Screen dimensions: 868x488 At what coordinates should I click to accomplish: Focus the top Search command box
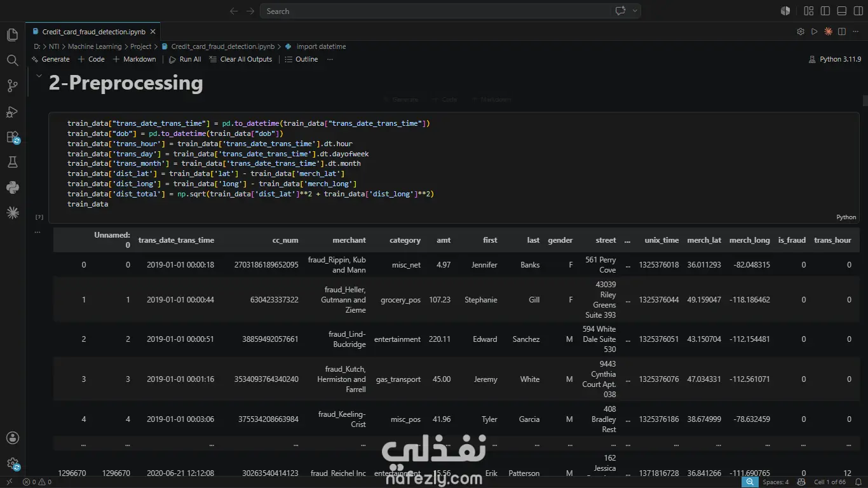click(451, 11)
